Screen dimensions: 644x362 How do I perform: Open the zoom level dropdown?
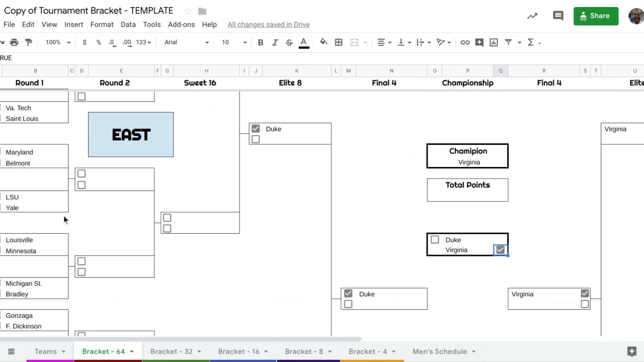click(58, 42)
